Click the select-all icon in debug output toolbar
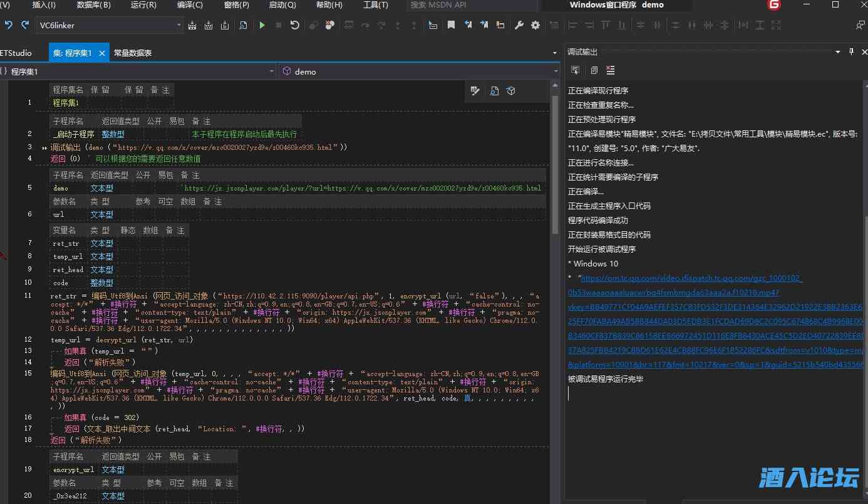The image size is (868, 504). pos(576,70)
